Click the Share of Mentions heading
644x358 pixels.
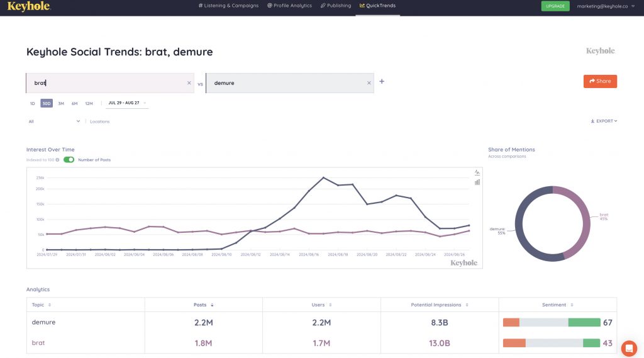click(x=511, y=150)
